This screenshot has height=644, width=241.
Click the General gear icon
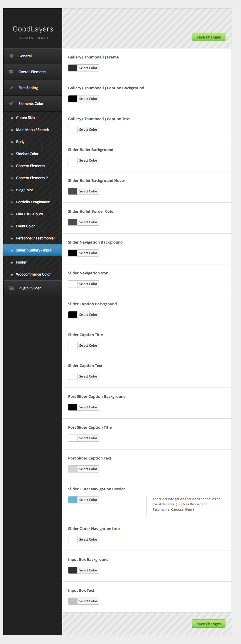(x=11, y=56)
